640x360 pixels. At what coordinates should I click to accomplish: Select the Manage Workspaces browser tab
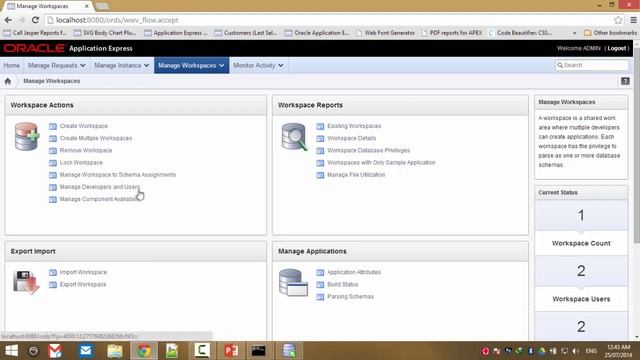[47, 6]
